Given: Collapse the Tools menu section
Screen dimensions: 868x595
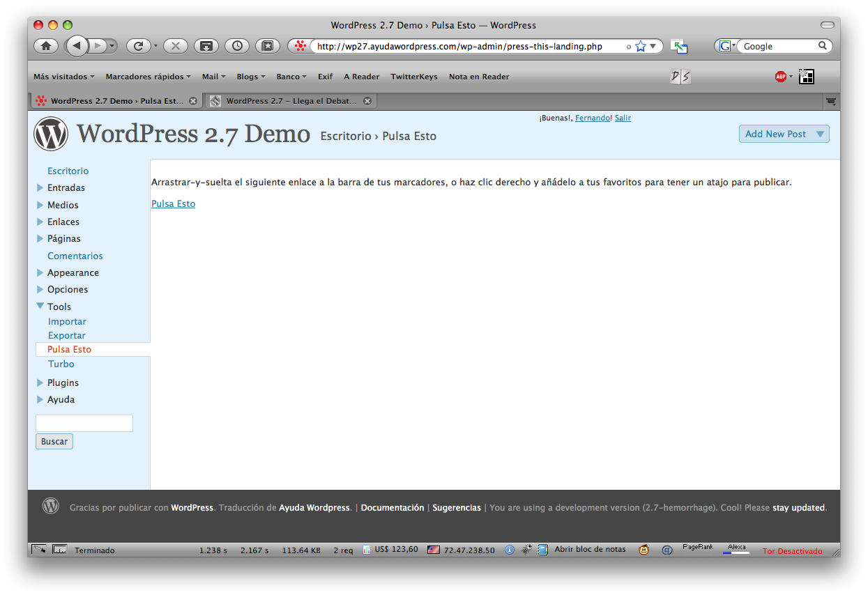Looking at the screenshot, I should pos(40,306).
